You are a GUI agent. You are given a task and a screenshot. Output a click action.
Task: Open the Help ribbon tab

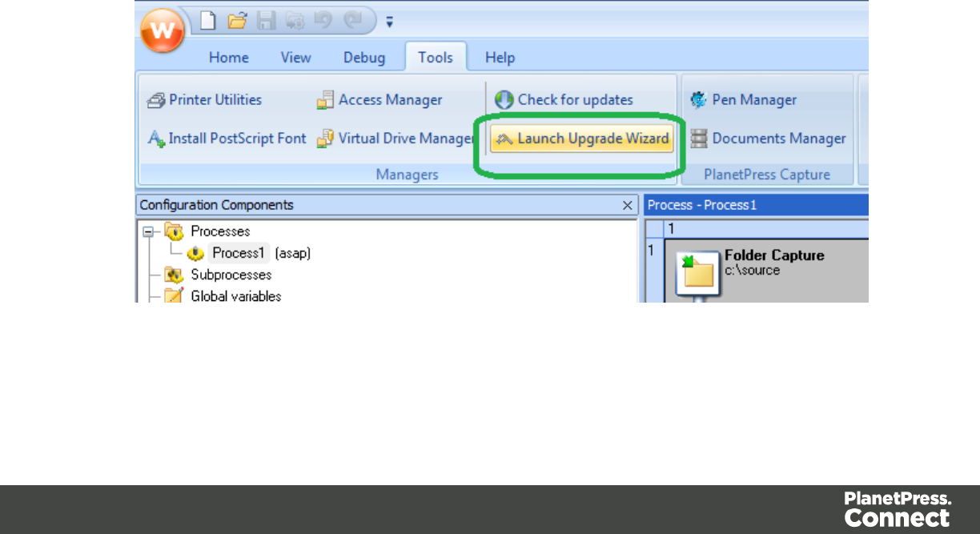point(500,58)
